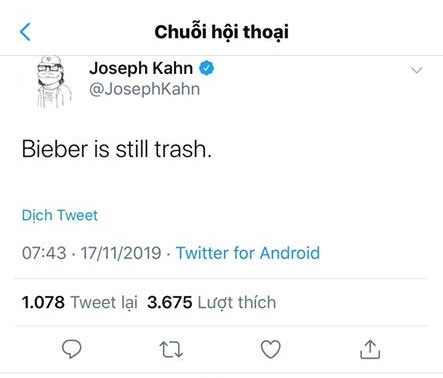Tap the Chuỗi hội thoại header title

(222, 32)
